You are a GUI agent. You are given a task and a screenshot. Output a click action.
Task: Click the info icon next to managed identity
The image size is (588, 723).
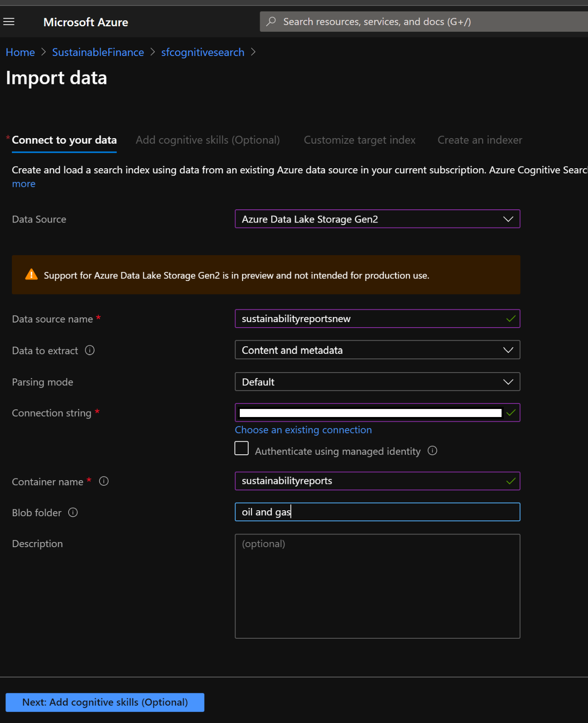tap(432, 451)
